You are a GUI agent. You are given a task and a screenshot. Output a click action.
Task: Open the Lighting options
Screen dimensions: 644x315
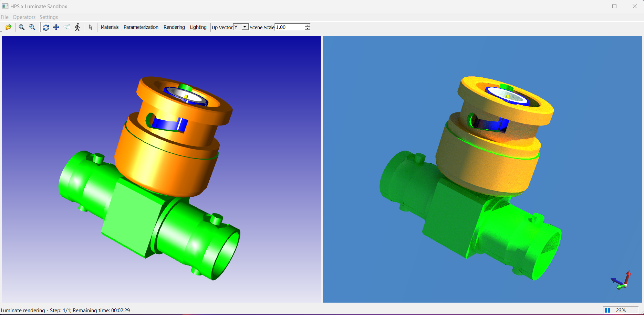[198, 27]
